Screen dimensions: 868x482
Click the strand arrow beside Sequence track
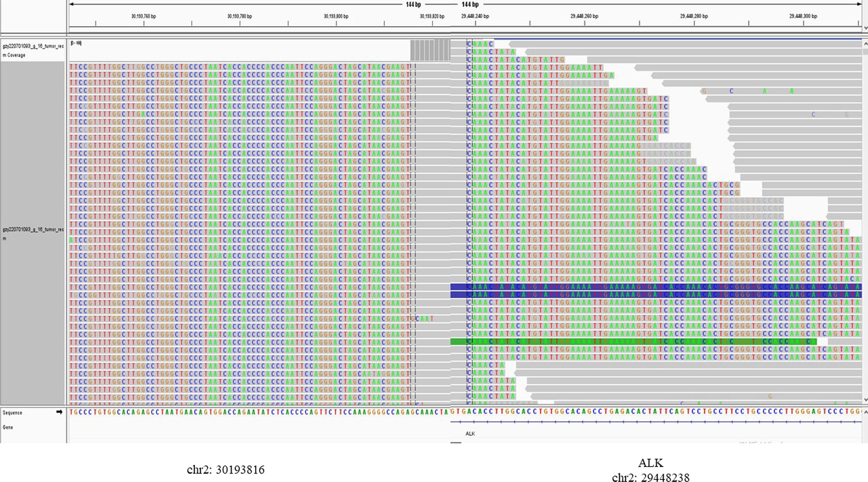click(x=59, y=412)
